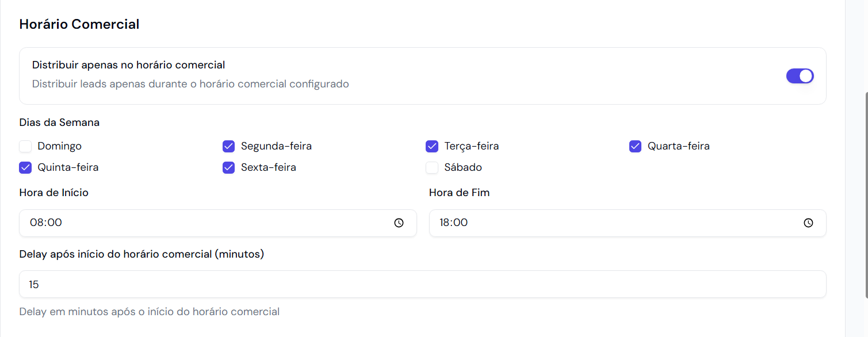Click the page's vertical scrollbar thumb
Image resolution: width=868 pixels, height=337 pixels.
865,196
